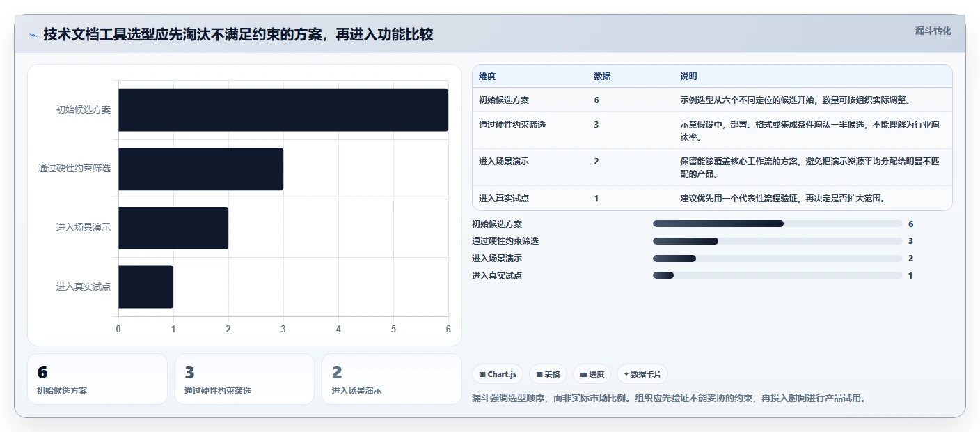The height and width of the screenshot is (432, 980).
Task: Click the lightning icon beside the title
Action: pyautogui.click(x=33, y=35)
